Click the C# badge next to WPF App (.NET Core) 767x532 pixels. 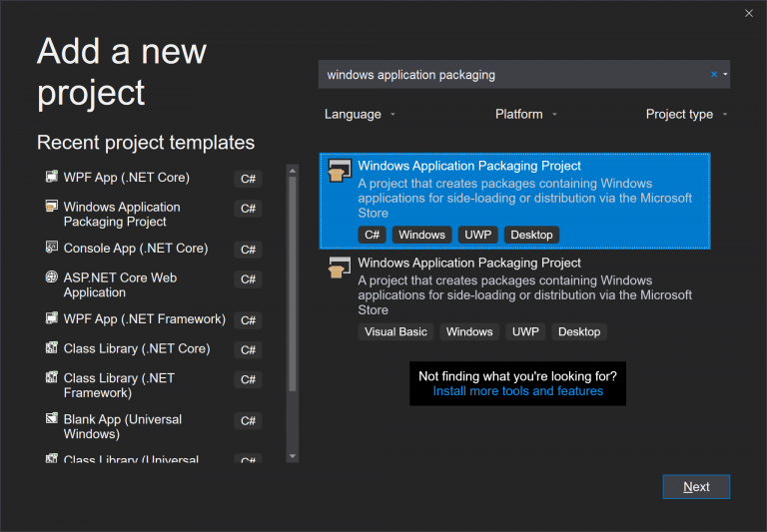click(x=248, y=179)
